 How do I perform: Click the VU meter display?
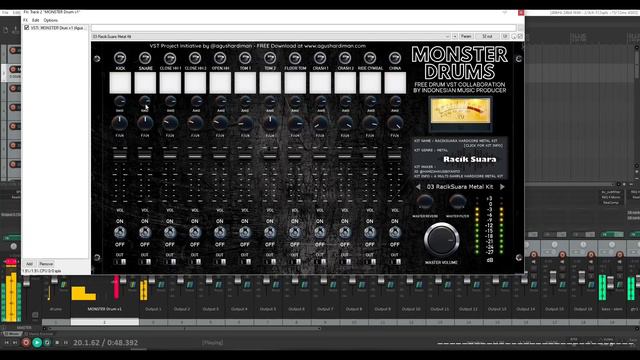460,111
